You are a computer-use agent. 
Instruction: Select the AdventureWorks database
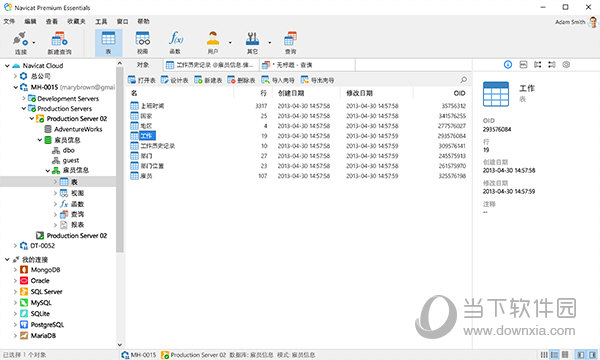pos(78,129)
